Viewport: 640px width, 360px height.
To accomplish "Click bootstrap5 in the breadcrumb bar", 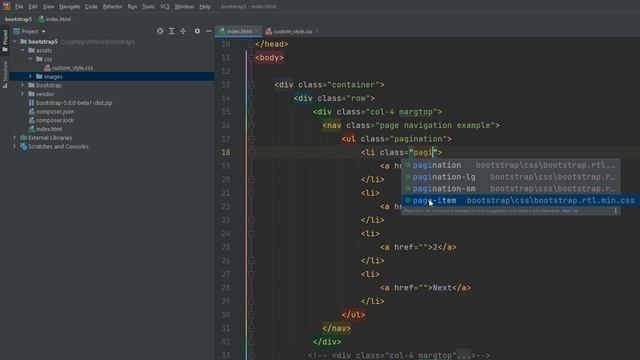I will click(x=18, y=19).
